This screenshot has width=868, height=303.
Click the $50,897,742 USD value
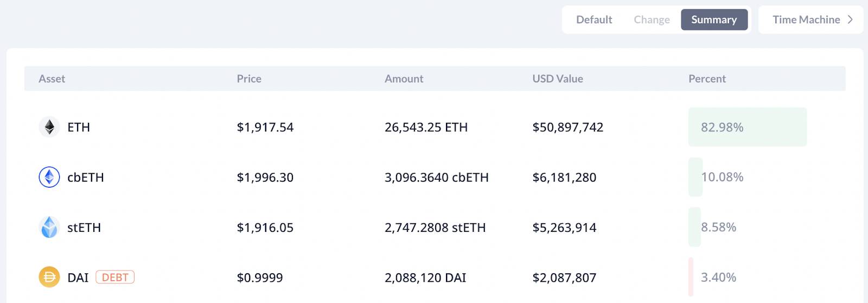tap(568, 127)
